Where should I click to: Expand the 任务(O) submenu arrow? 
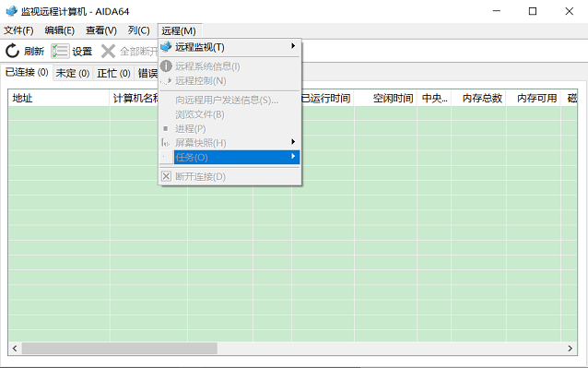tap(293, 156)
